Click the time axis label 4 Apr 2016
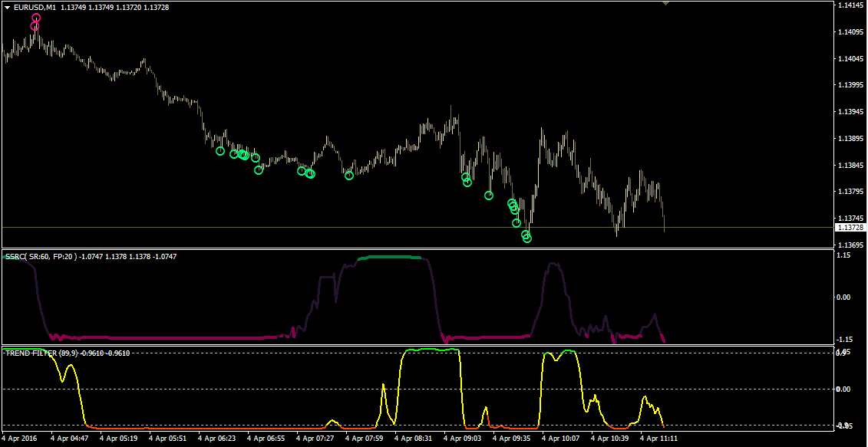868x447 pixels. tap(21, 438)
